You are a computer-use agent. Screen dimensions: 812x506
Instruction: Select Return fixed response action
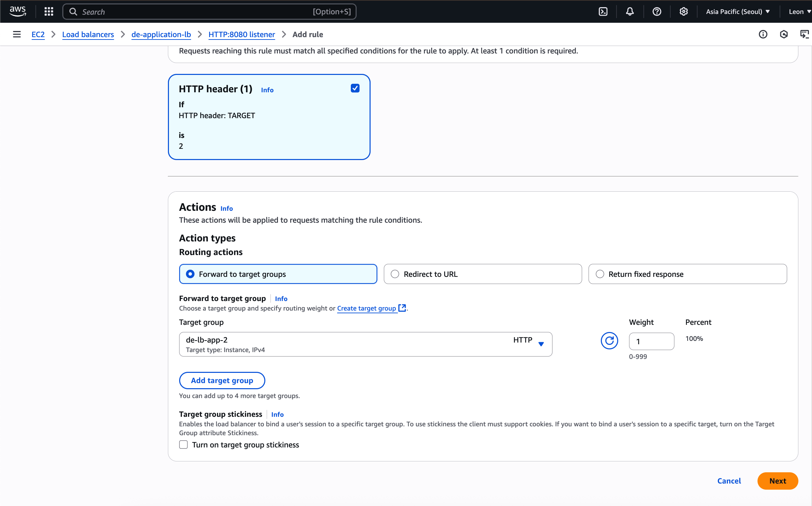coord(600,274)
